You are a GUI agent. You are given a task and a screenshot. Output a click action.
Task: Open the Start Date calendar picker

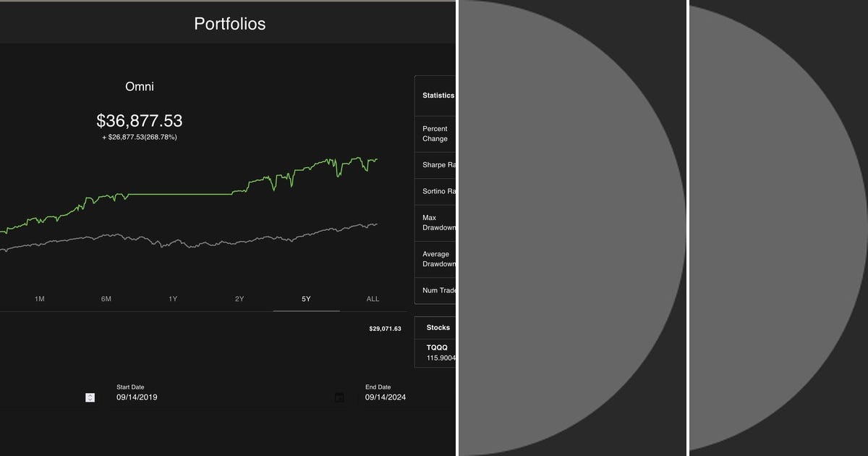tap(339, 397)
